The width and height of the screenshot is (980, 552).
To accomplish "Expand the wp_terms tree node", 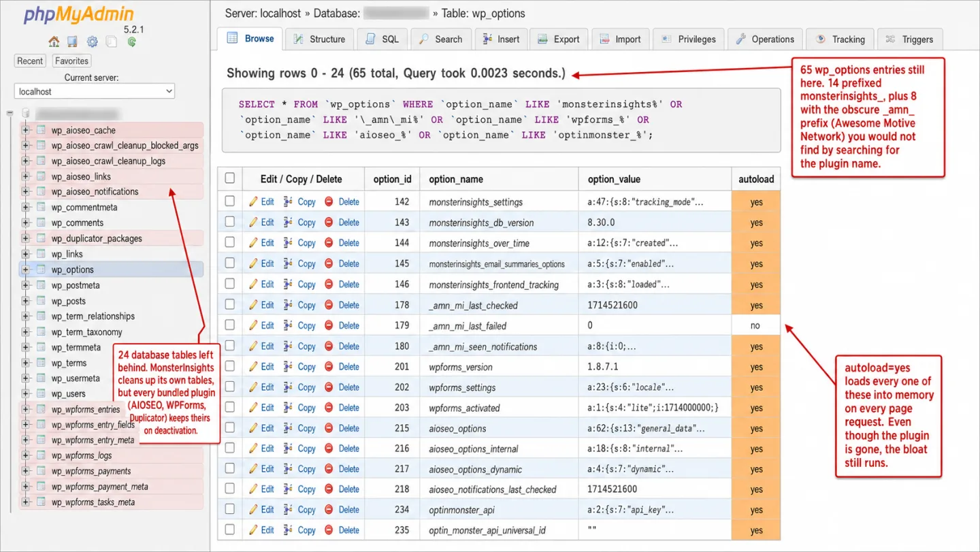I will coord(25,363).
